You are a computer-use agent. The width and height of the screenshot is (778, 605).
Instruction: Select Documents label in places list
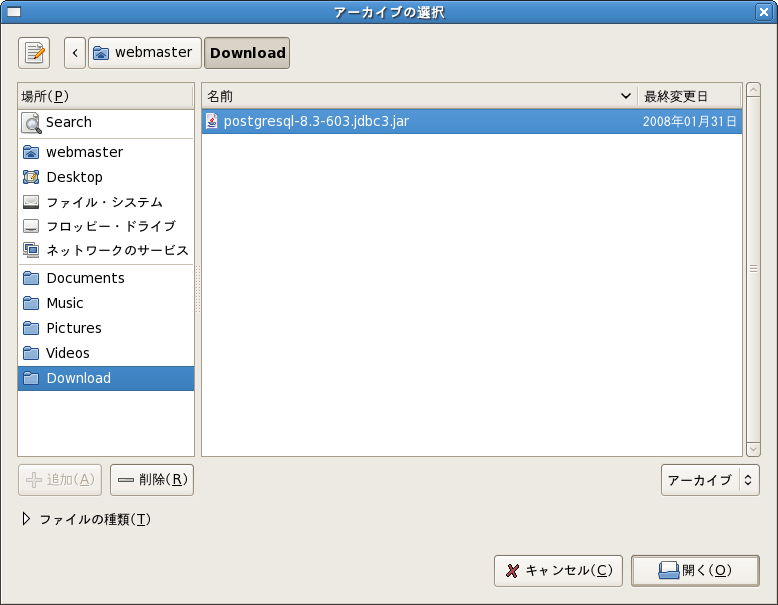click(85, 278)
